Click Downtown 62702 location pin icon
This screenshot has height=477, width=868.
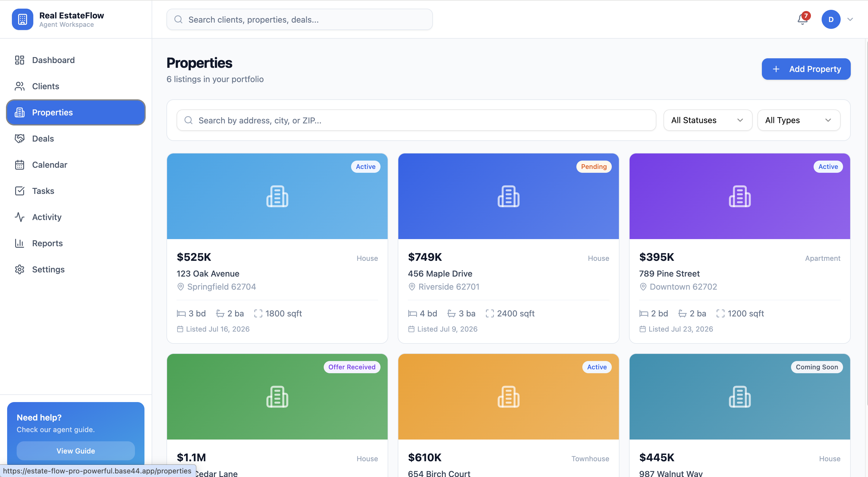pyautogui.click(x=643, y=287)
